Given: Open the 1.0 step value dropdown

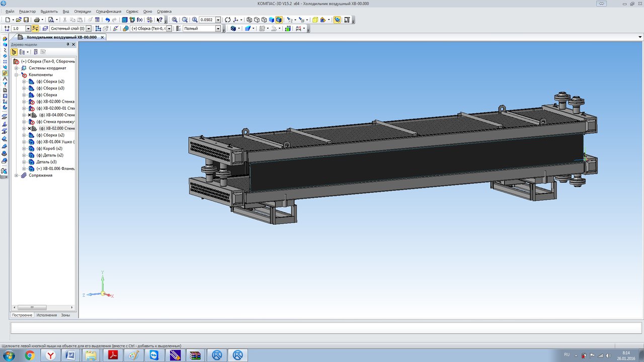Looking at the screenshot, I should pos(28,29).
